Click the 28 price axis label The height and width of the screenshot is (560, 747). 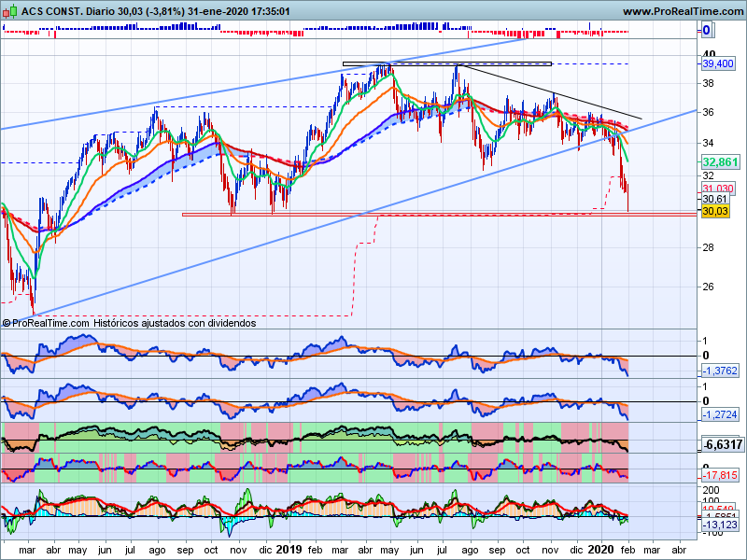[708, 247]
